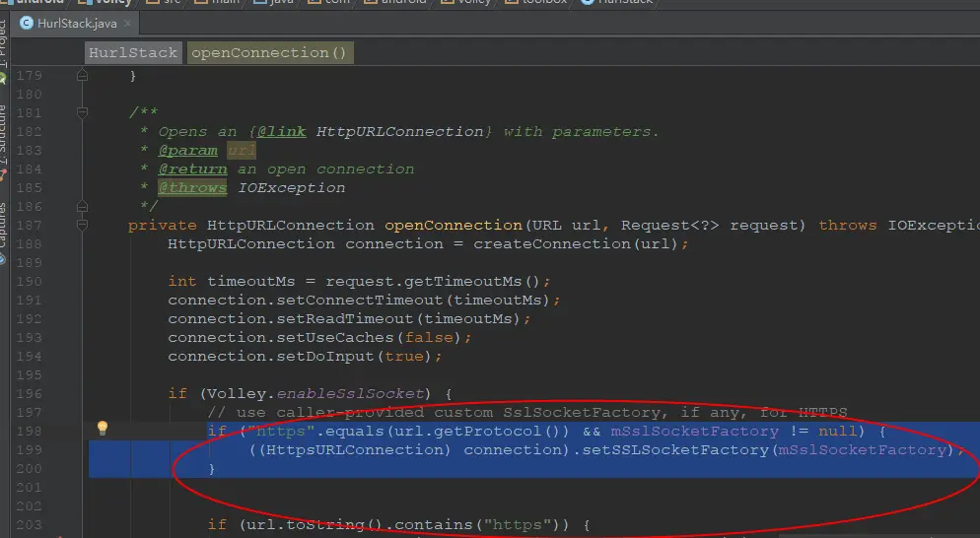Click the HurlStack class breadcrumb
980x538 pixels.
[132, 52]
